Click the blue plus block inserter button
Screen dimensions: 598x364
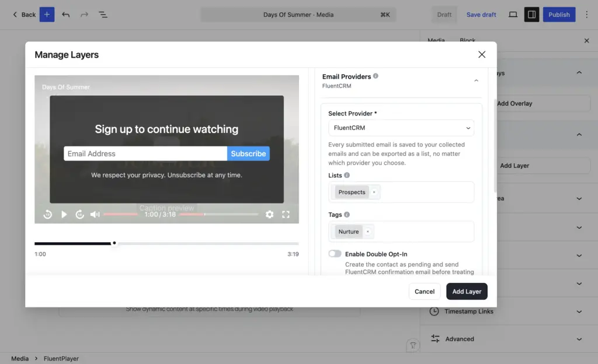tap(47, 15)
